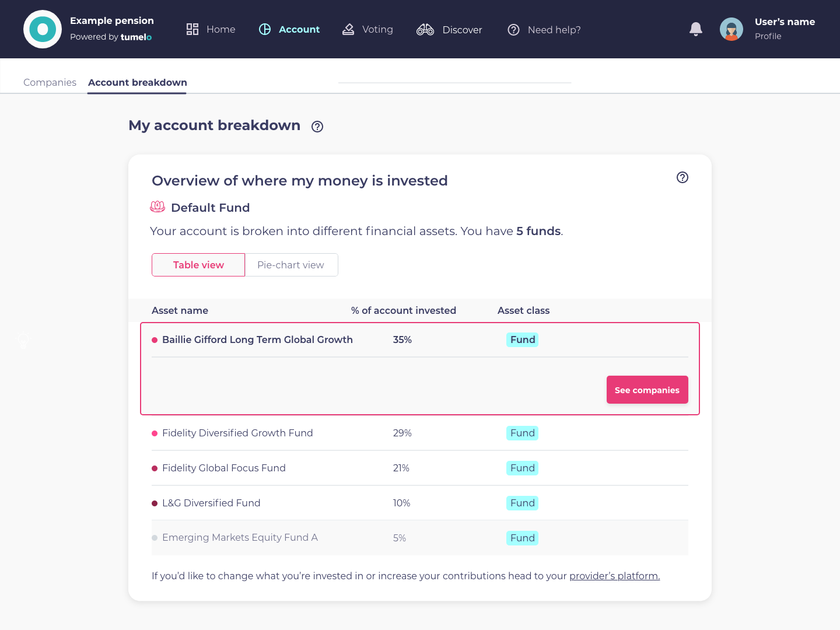Open notifications bell
Screen dimensions: 840x630
[x=696, y=29]
